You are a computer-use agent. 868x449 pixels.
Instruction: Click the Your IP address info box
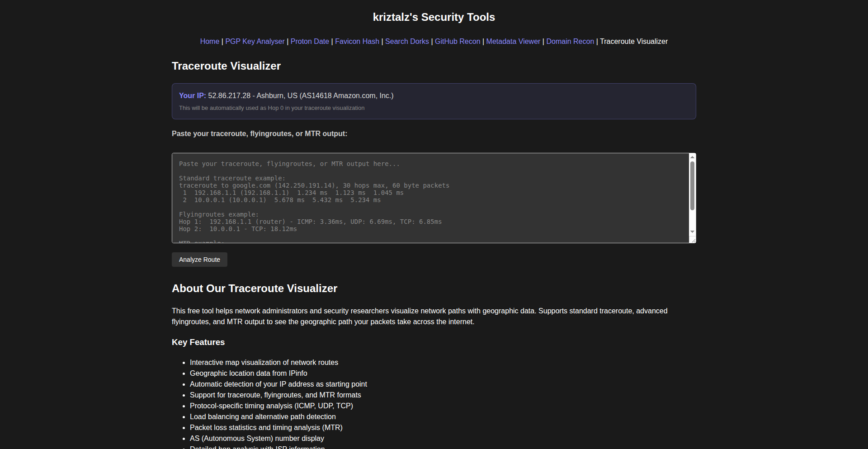(434, 101)
